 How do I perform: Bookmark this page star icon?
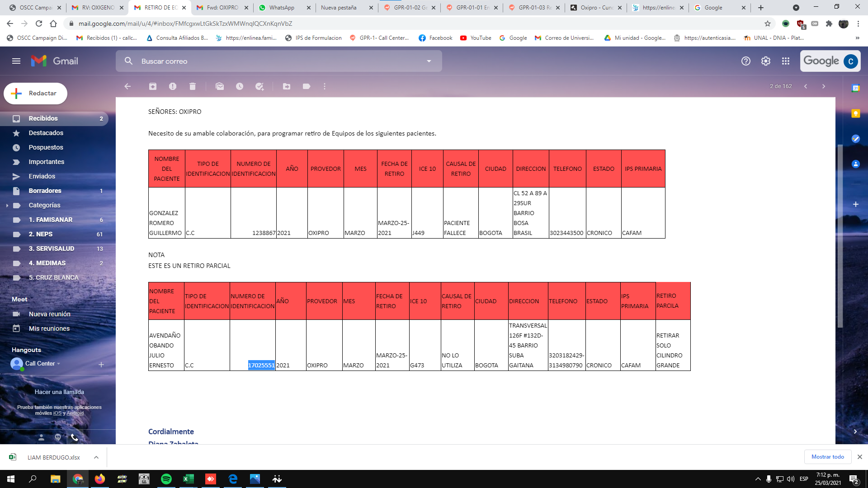pos(768,23)
